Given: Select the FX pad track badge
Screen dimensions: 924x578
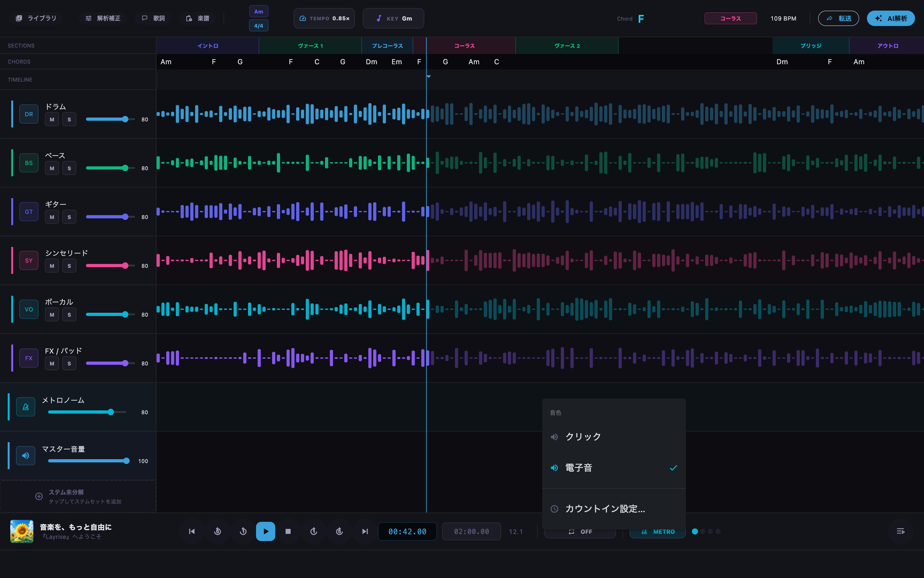Looking at the screenshot, I should click(29, 358).
